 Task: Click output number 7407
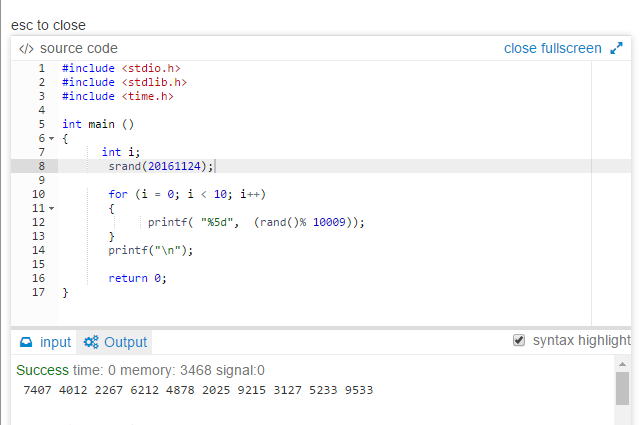pos(37,390)
